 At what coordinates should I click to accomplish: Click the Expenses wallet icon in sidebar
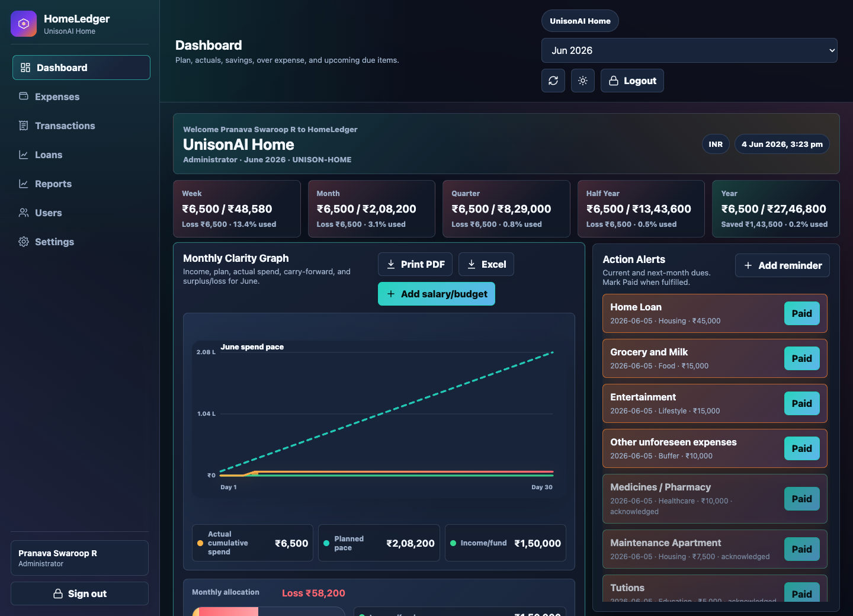click(24, 96)
